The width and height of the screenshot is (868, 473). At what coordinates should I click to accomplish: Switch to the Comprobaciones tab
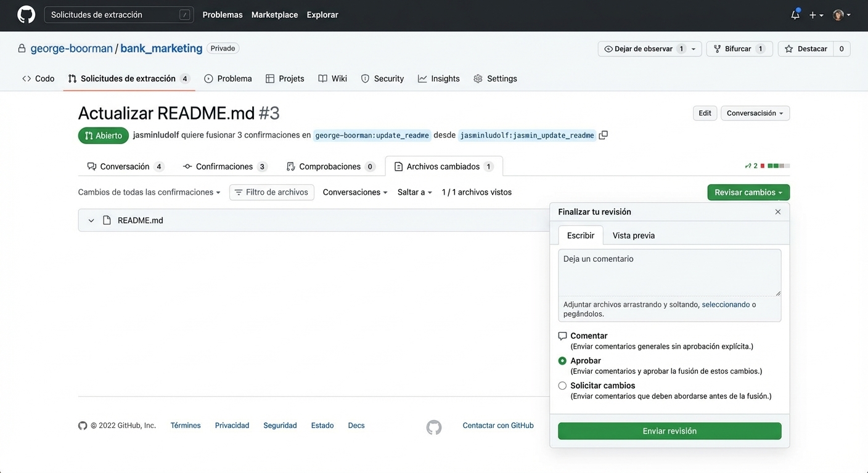click(x=331, y=166)
